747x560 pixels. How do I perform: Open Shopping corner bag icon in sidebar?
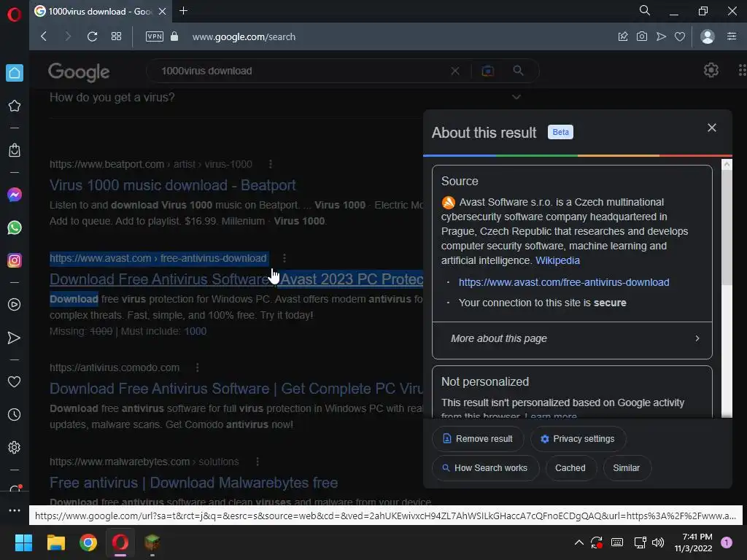pos(15,150)
